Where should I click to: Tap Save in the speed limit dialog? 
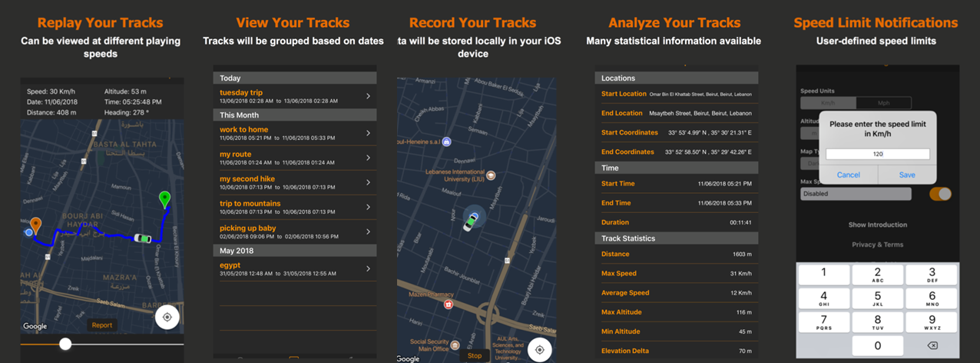pos(907,175)
